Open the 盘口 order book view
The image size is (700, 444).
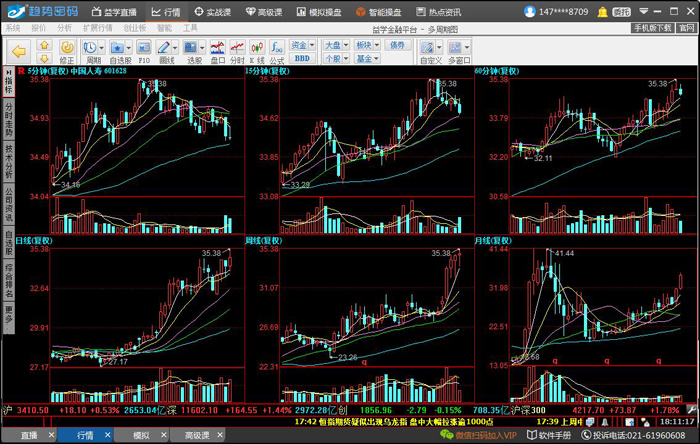[x=217, y=47]
